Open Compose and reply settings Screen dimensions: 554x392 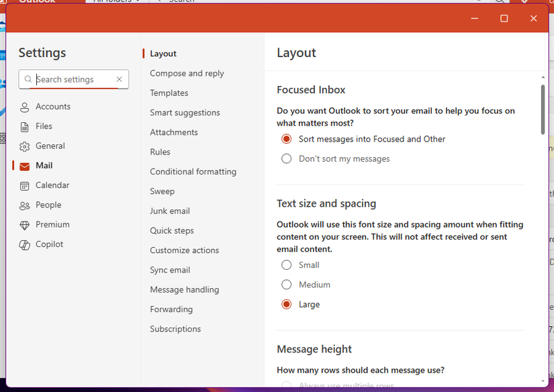[x=187, y=73]
